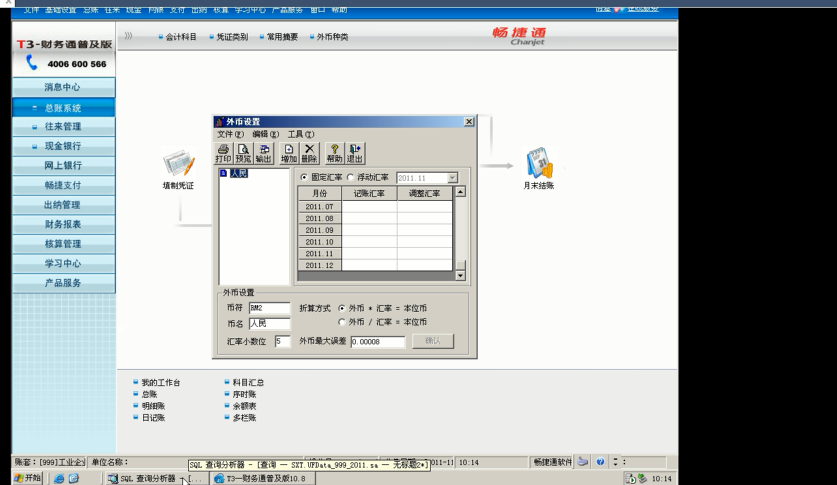Click the 币名 input field
837x485 pixels.
point(269,324)
